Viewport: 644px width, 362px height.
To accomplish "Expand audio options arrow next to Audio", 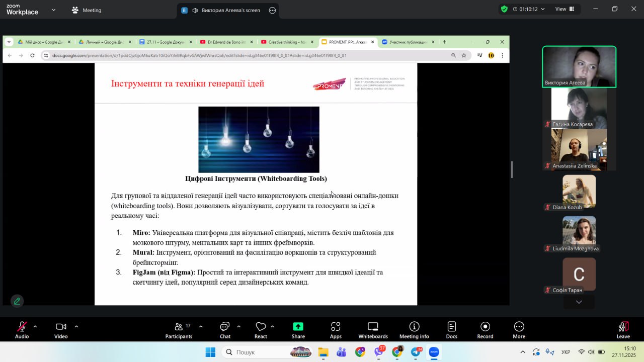I will (35, 326).
